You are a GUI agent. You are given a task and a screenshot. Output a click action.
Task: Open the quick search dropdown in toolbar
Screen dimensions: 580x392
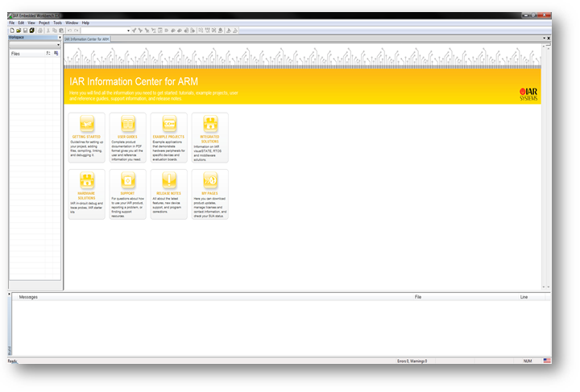(x=128, y=31)
